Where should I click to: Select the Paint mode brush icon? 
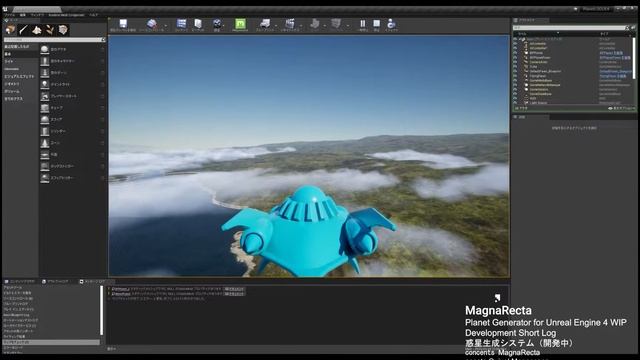coord(23,29)
